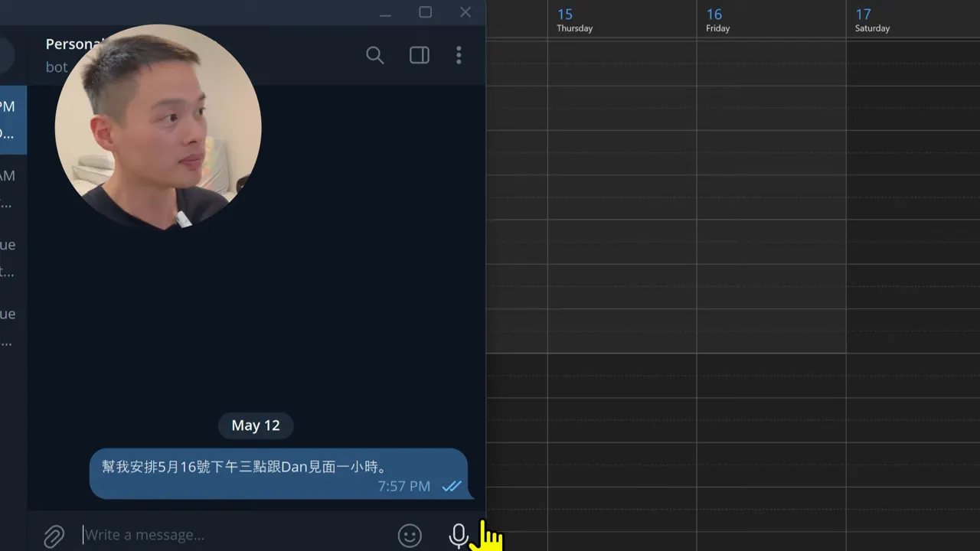Select the highlighted chat in sidebar list

click(x=13, y=120)
